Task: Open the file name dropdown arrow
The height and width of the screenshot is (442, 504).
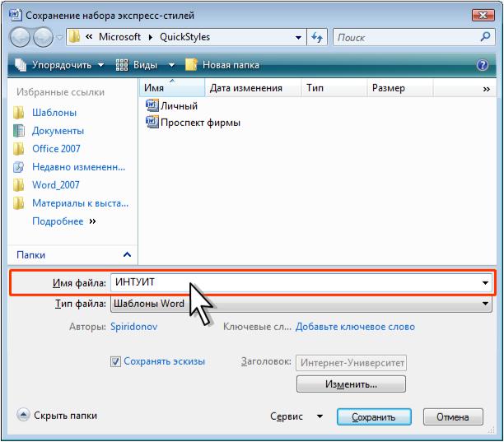Action: point(485,283)
